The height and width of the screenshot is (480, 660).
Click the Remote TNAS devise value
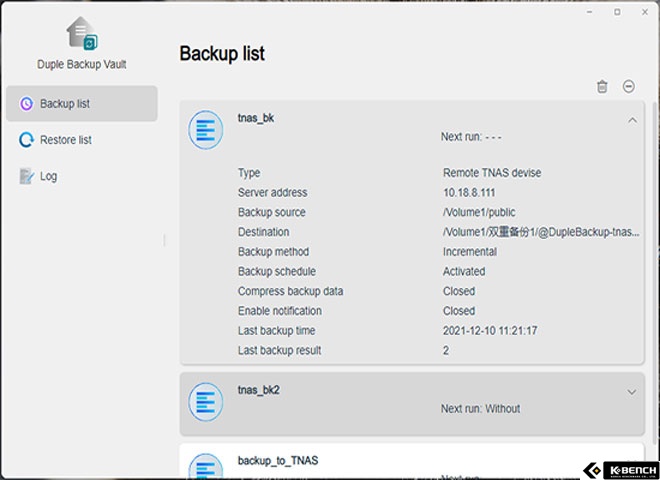pyautogui.click(x=492, y=173)
